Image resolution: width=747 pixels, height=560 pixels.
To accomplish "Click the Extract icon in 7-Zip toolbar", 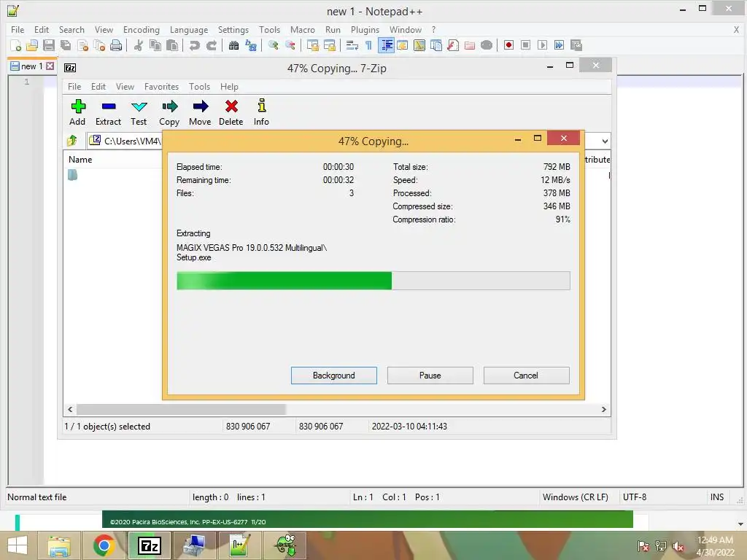I will [108, 113].
